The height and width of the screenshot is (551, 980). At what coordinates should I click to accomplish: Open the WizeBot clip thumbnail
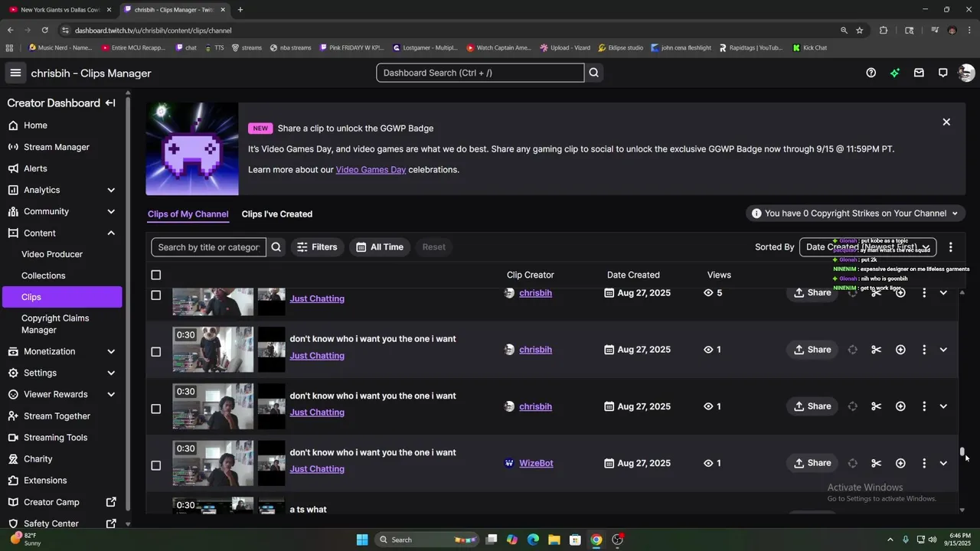coord(213,463)
